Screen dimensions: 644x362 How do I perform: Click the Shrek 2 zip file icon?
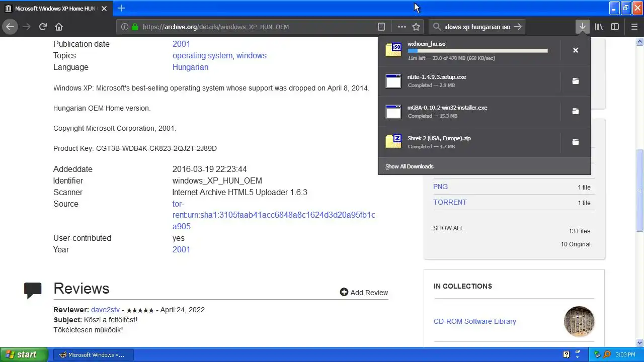(393, 141)
